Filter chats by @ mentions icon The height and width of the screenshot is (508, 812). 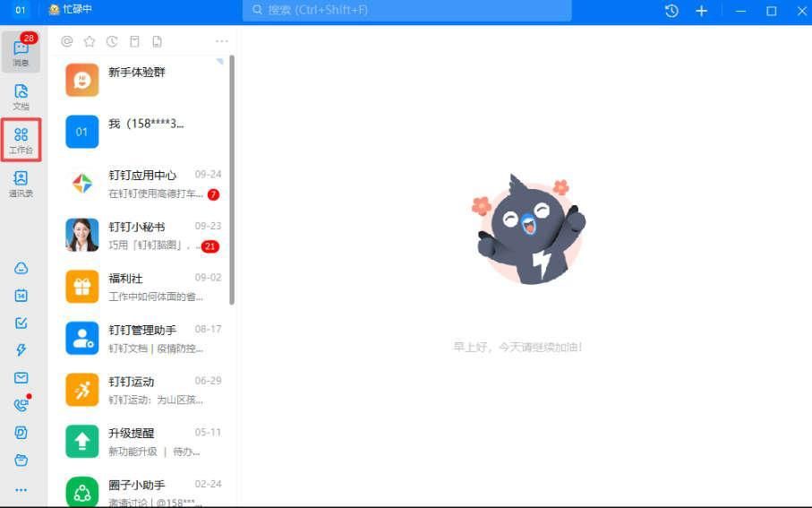[x=67, y=41]
